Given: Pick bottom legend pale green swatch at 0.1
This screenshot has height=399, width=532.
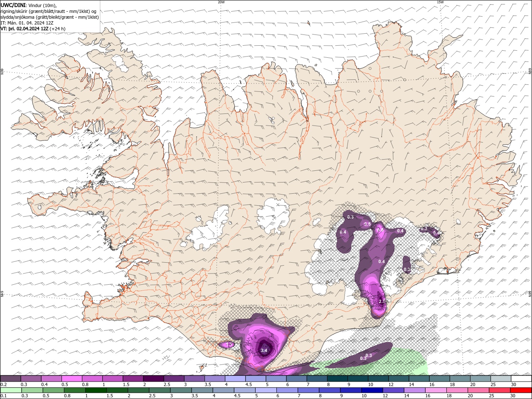Looking at the screenshot, I should point(10,390).
